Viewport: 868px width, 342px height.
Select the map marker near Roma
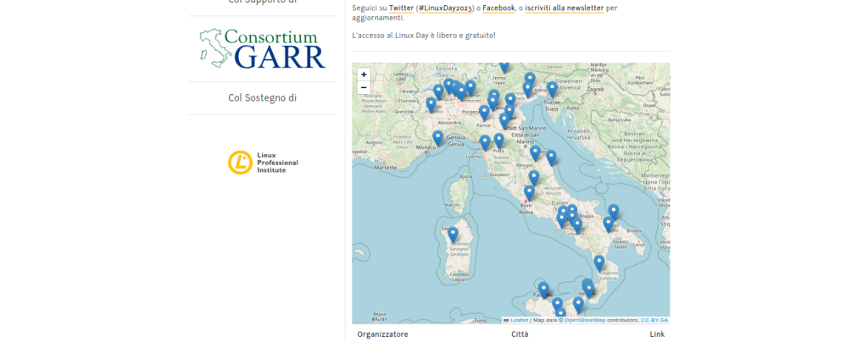click(x=529, y=192)
